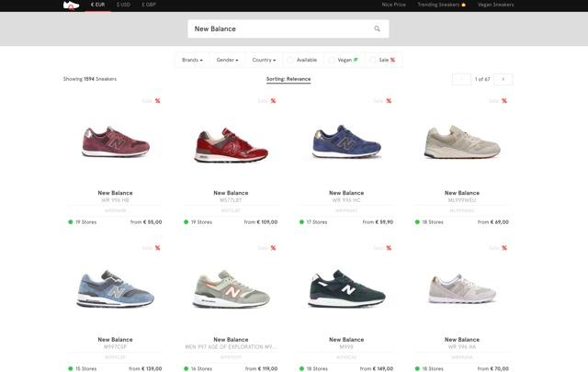Click sale percent icon on ML999WEU card
588x372 pixels.
point(504,100)
